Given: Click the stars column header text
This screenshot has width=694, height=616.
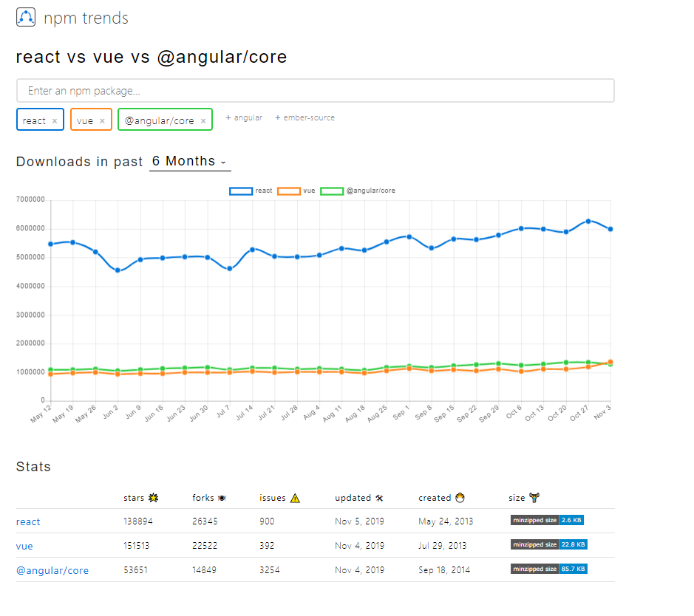Looking at the screenshot, I should click(x=134, y=498).
